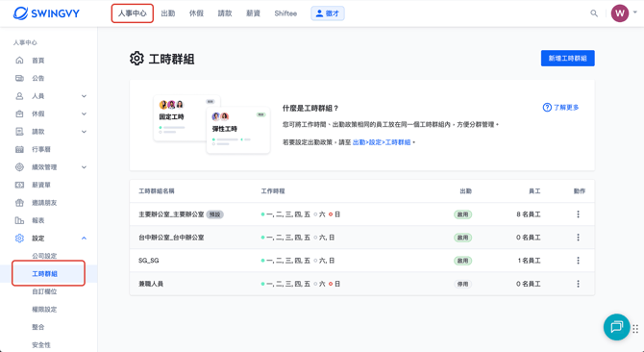Open 自訂欄位 in sidebar
The image size is (644, 352).
pyautogui.click(x=44, y=291)
